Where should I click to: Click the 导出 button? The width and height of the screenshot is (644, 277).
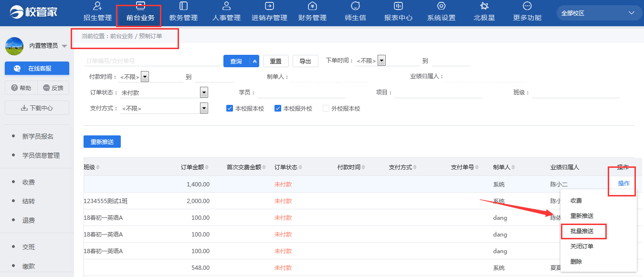(x=306, y=61)
